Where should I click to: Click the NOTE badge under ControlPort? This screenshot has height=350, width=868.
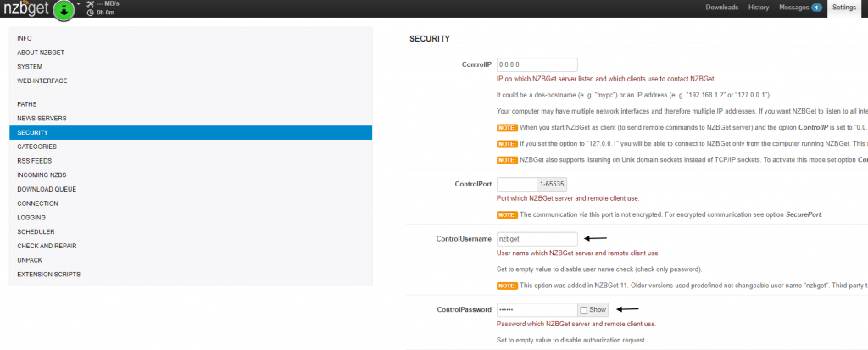[507, 215]
